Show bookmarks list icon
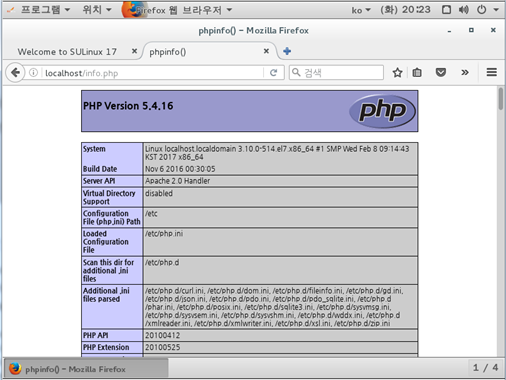This screenshot has height=380, width=506. [x=417, y=72]
